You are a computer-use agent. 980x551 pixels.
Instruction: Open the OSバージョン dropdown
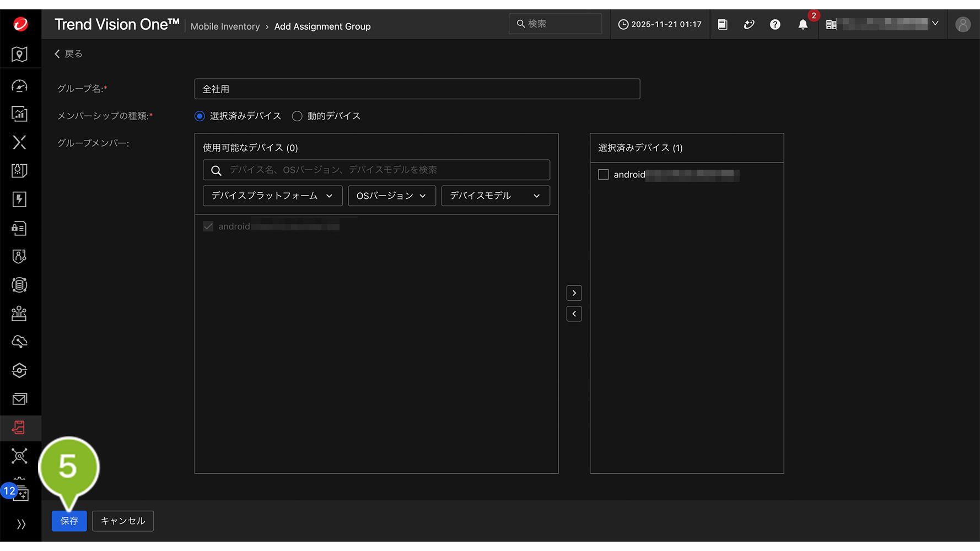point(391,196)
